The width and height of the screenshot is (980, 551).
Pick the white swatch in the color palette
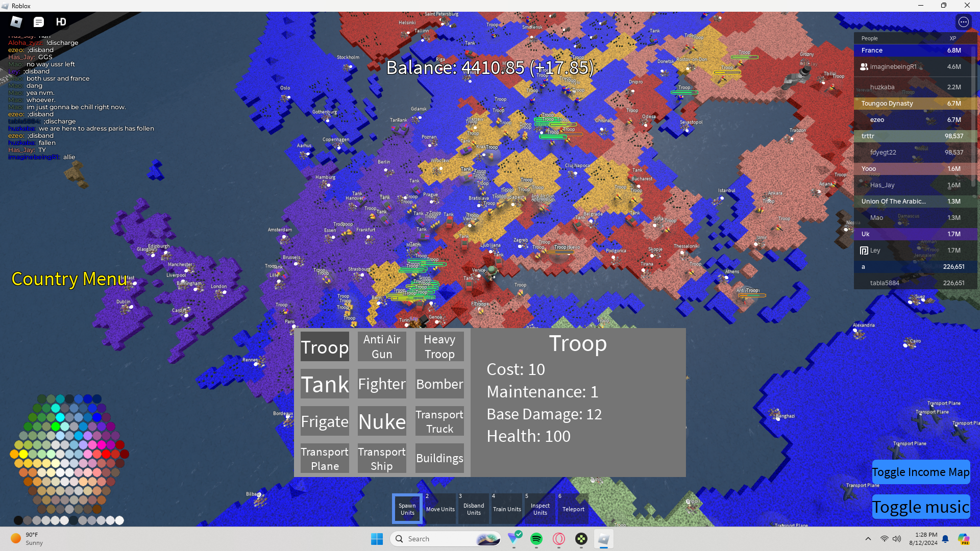click(x=119, y=520)
